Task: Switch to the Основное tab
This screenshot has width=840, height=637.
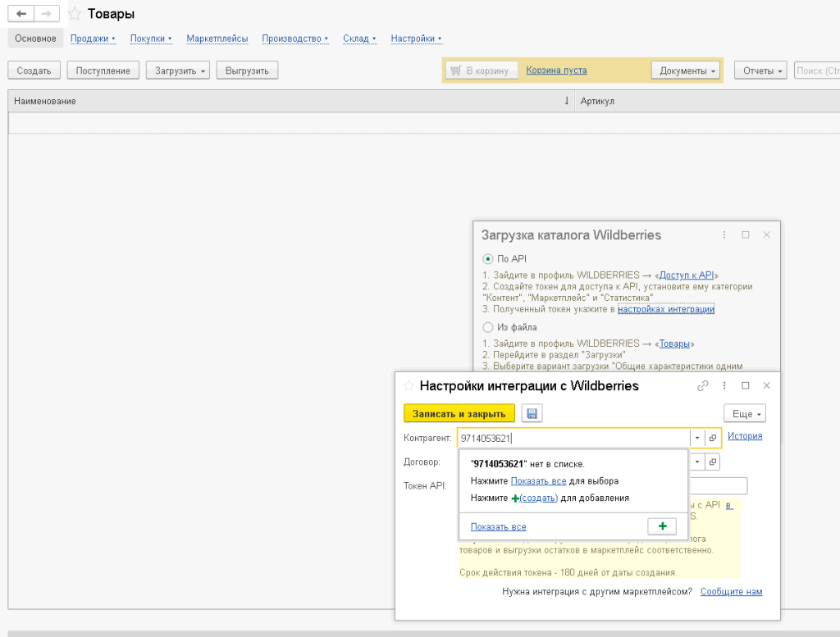Action: point(35,39)
